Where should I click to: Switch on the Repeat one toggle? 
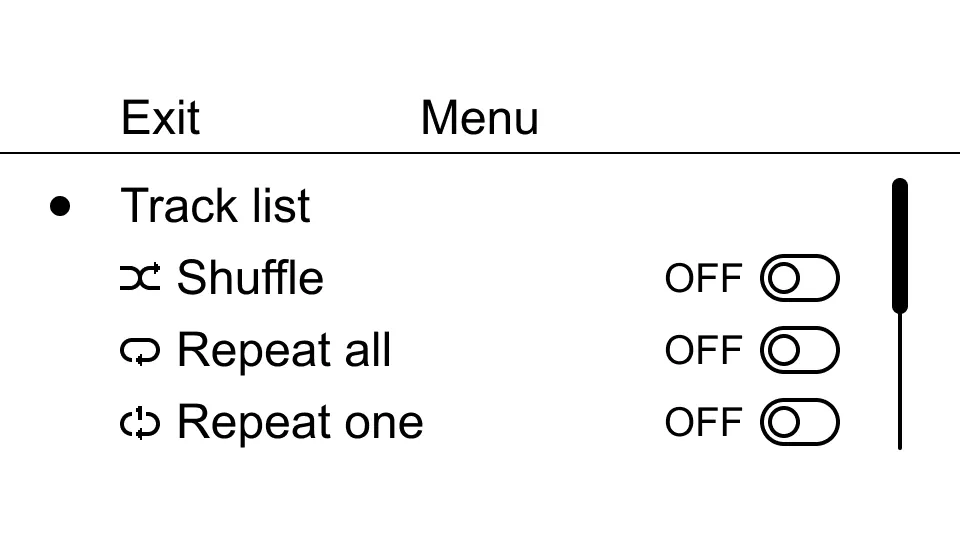799,423
